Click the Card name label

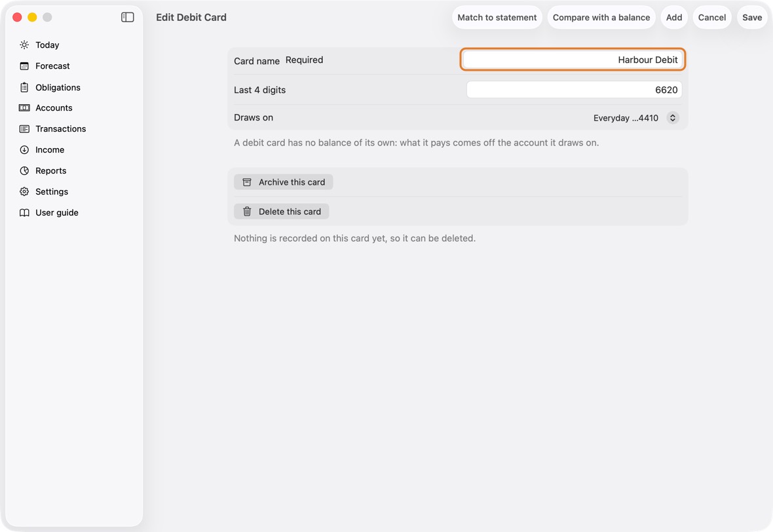257,61
